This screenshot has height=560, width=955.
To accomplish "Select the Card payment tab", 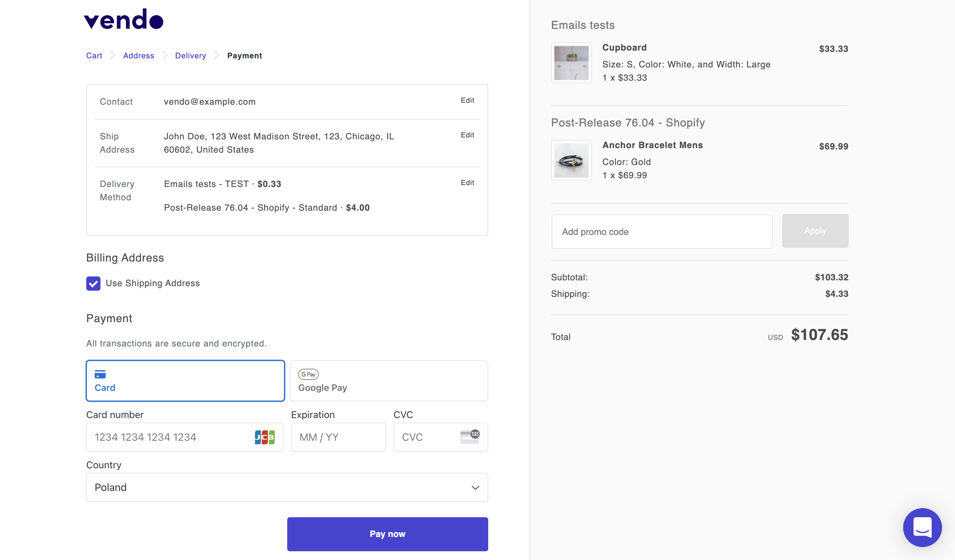I will pyautogui.click(x=185, y=380).
